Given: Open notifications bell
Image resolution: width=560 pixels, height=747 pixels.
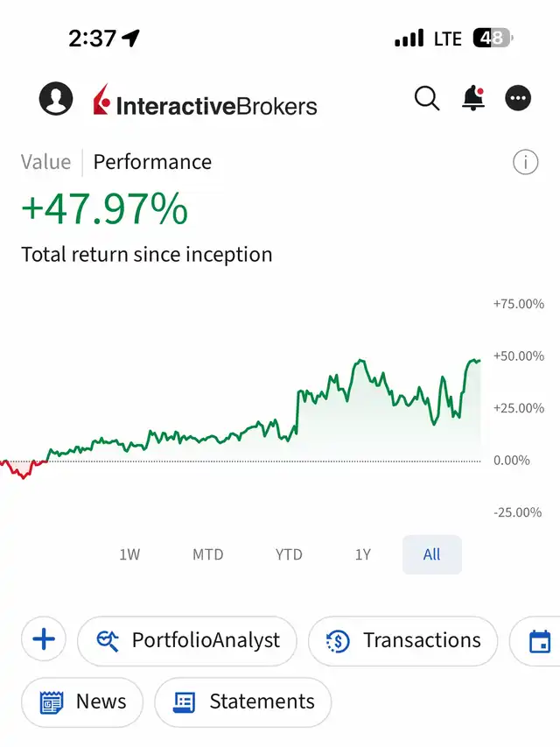Looking at the screenshot, I should click(473, 99).
